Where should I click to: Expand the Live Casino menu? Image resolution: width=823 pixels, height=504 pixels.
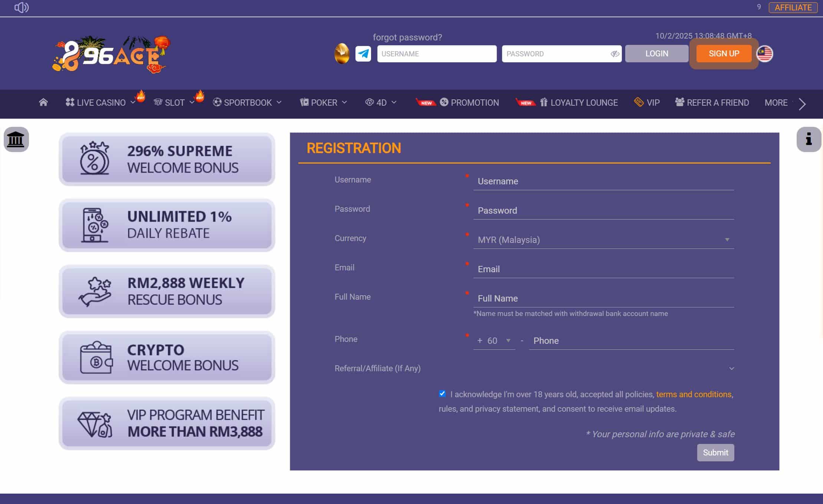(100, 103)
